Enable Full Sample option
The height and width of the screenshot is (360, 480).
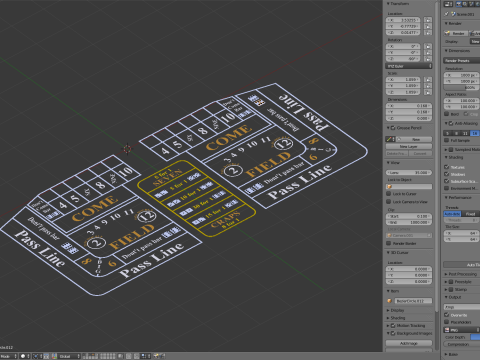447,140
